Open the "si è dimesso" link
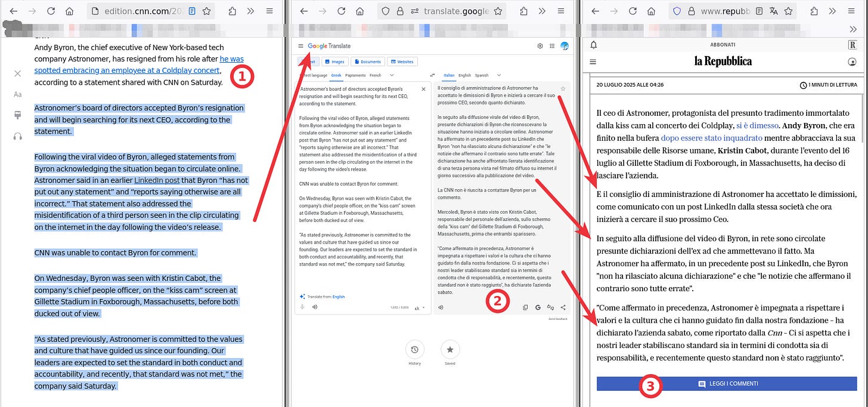Screen dimensions: 868x407 [757, 125]
